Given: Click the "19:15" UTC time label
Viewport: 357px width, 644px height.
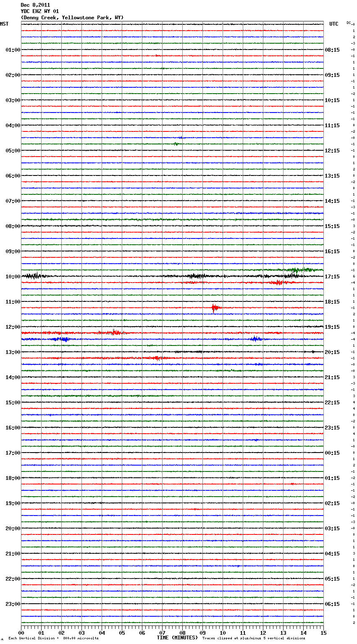Looking at the screenshot, I should click(x=332, y=327).
